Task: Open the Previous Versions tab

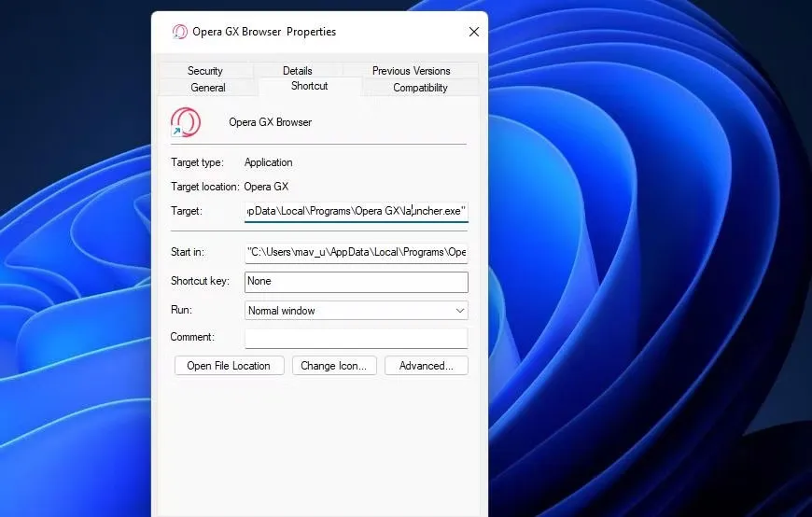Action: (412, 70)
